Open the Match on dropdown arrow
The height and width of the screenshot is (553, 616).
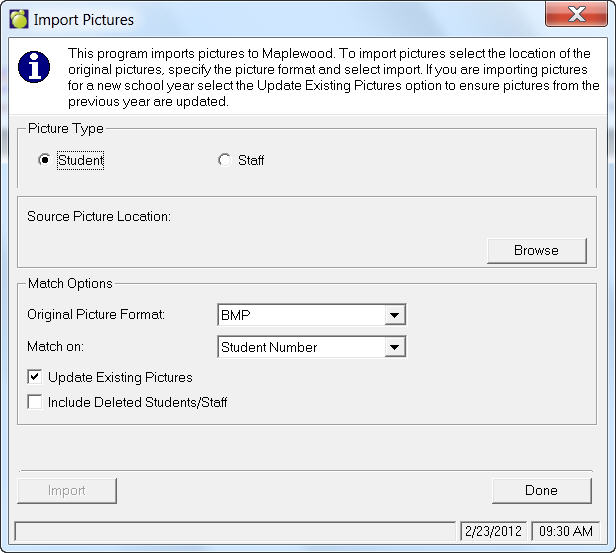[x=395, y=347]
